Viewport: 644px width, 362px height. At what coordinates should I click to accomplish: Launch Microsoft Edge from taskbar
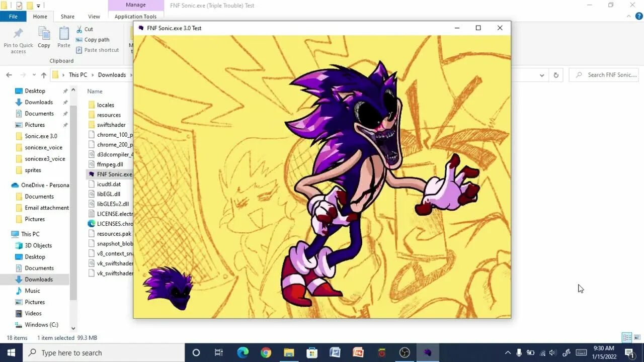pyautogui.click(x=243, y=352)
